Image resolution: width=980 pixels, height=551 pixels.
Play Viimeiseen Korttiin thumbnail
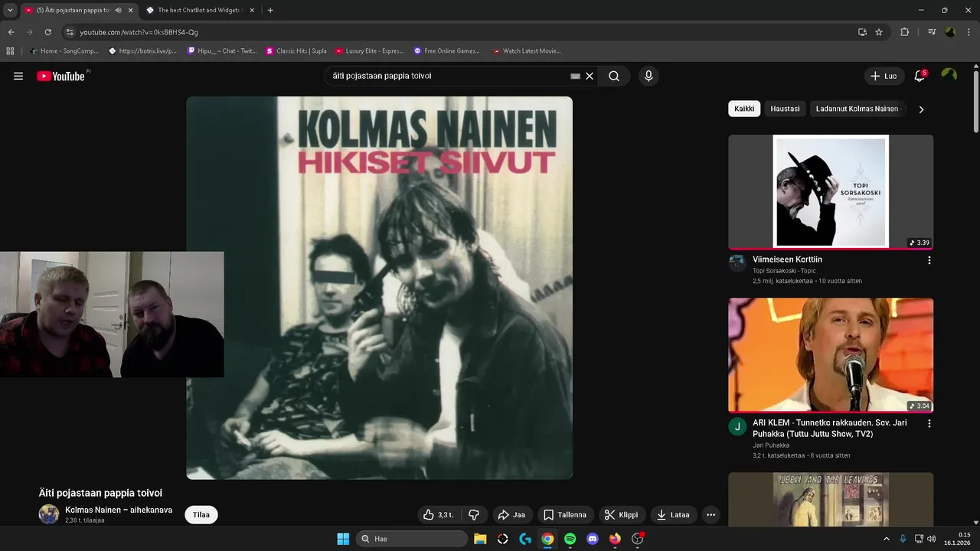tap(831, 191)
